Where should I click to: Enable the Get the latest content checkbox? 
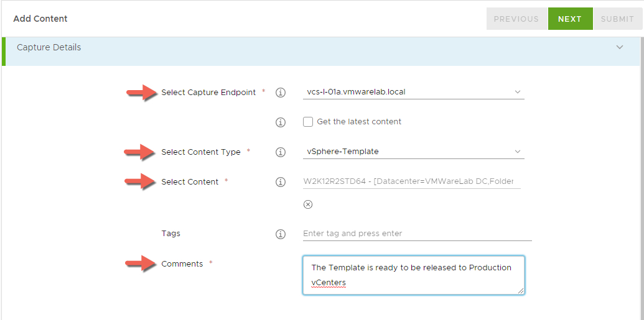pyautogui.click(x=308, y=122)
